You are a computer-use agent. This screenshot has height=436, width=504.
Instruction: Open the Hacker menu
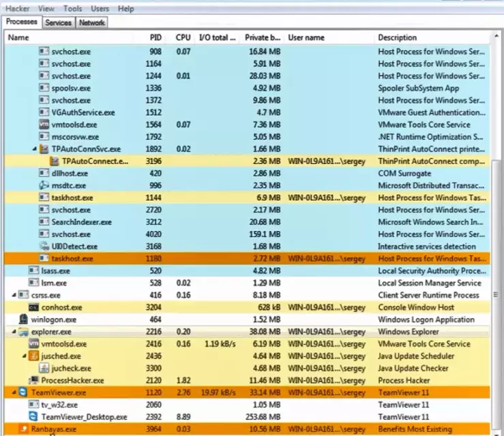(18, 9)
